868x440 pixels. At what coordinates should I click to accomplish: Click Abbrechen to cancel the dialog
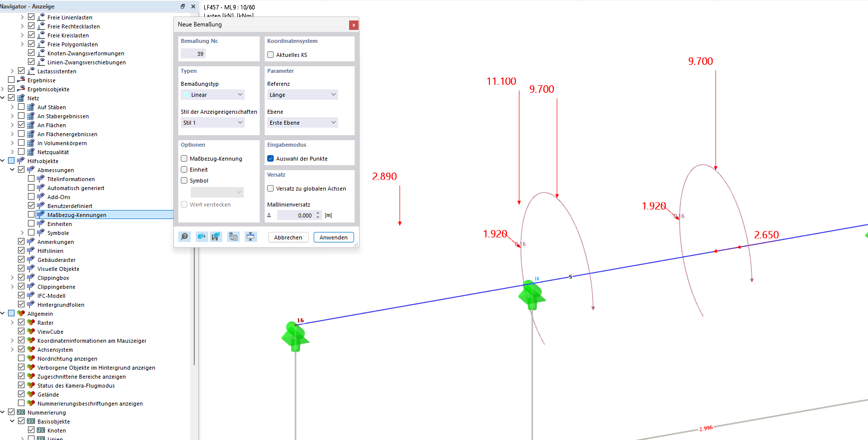(288, 237)
